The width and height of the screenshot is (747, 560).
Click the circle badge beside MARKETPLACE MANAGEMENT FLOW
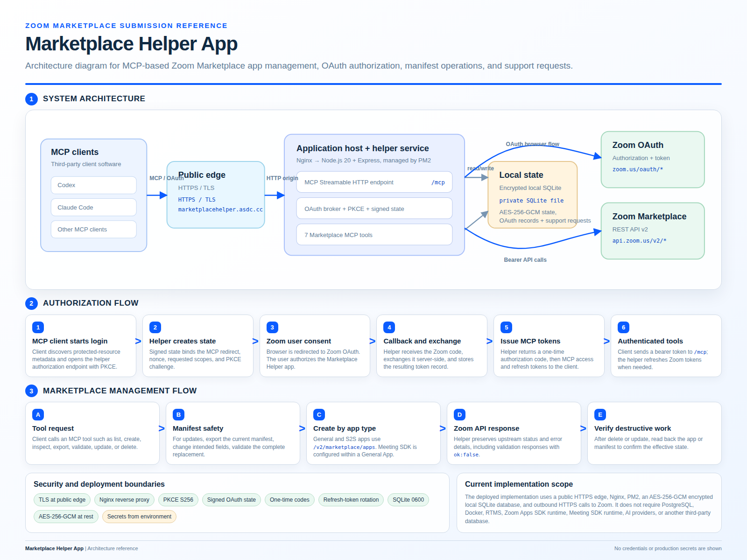pos(31,391)
